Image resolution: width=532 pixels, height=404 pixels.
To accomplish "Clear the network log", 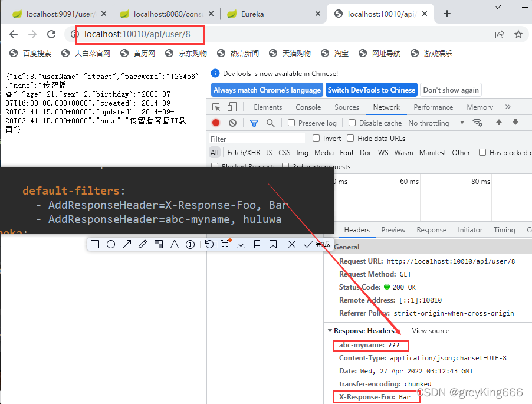I will [233, 123].
